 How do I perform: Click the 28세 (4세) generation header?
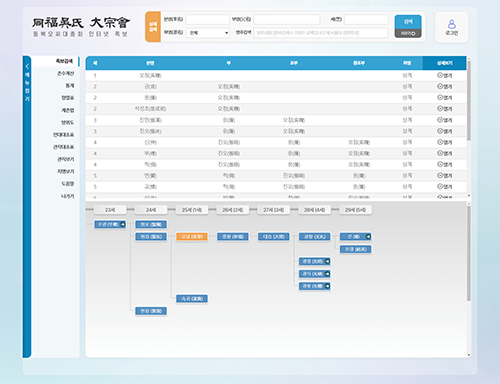(x=314, y=210)
